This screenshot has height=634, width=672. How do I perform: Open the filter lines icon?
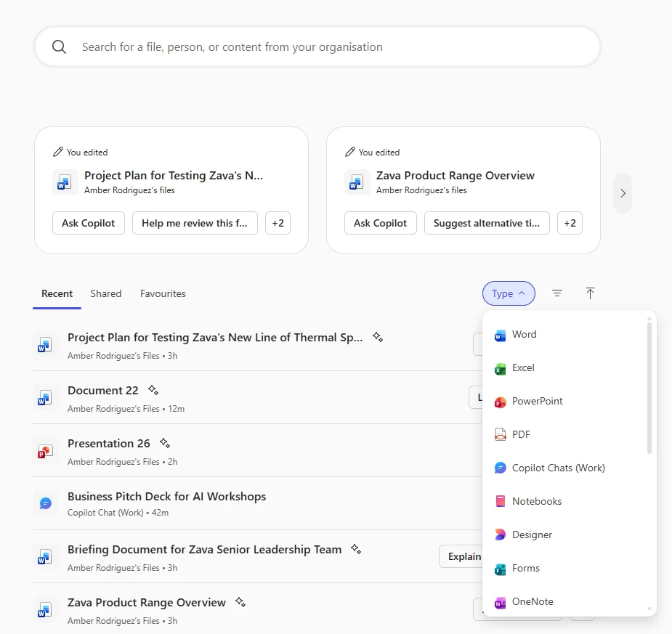click(x=557, y=293)
